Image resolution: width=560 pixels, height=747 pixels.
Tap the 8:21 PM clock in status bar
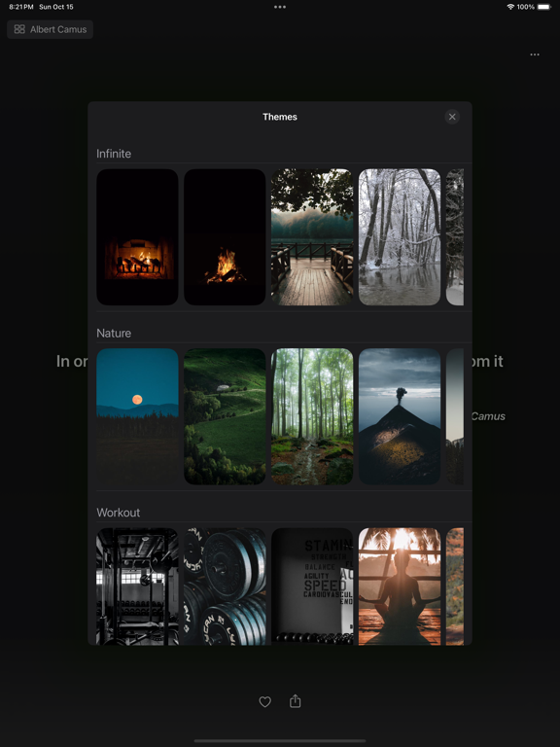(x=21, y=7)
